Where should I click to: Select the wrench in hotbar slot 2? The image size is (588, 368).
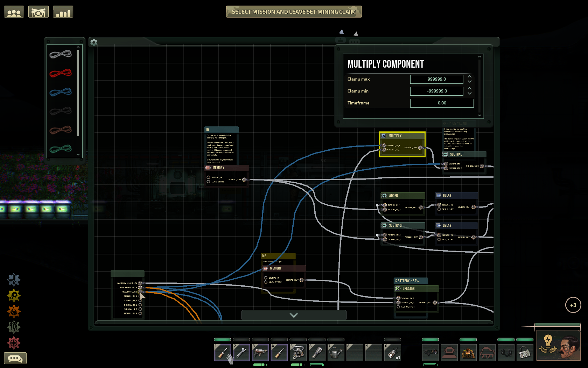pyautogui.click(x=241, y=352)
